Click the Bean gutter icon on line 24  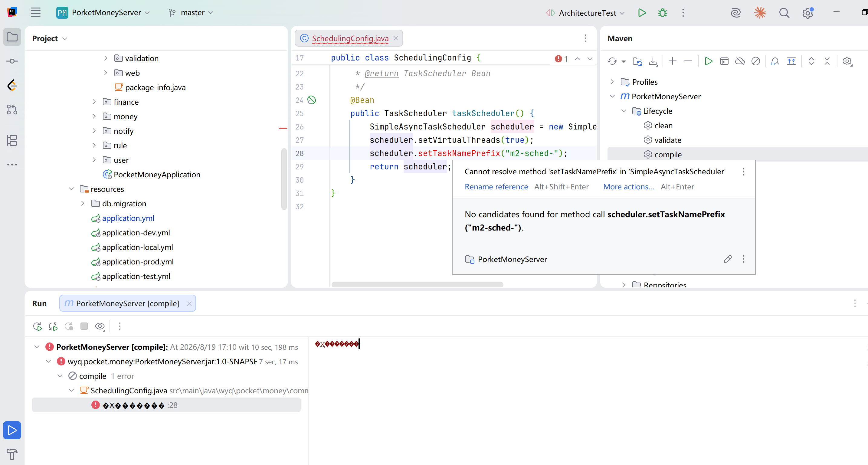pos(312,100)
